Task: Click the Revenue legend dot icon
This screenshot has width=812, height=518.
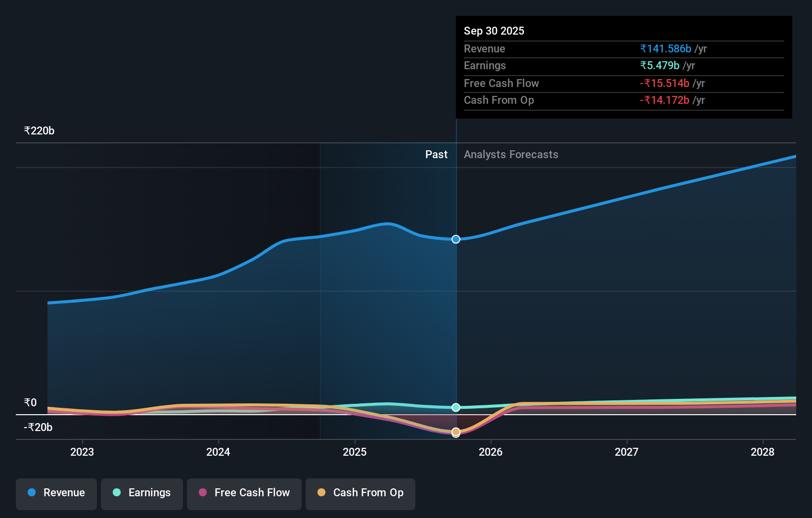Action: 32,493
